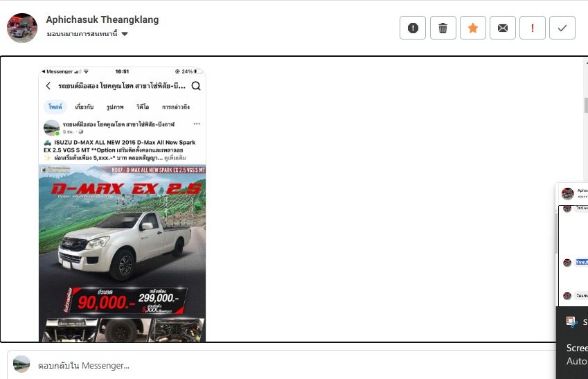Image resolution: width=588 pixels, height=379 pixels.
Task: Click the 90,000.- discount text on ad
Action: click(107, 303)
